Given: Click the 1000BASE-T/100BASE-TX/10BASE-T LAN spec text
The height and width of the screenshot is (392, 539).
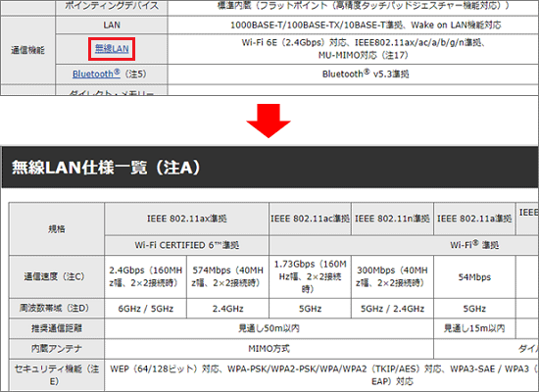Looking at the screenshot, I should pos(366,25).
